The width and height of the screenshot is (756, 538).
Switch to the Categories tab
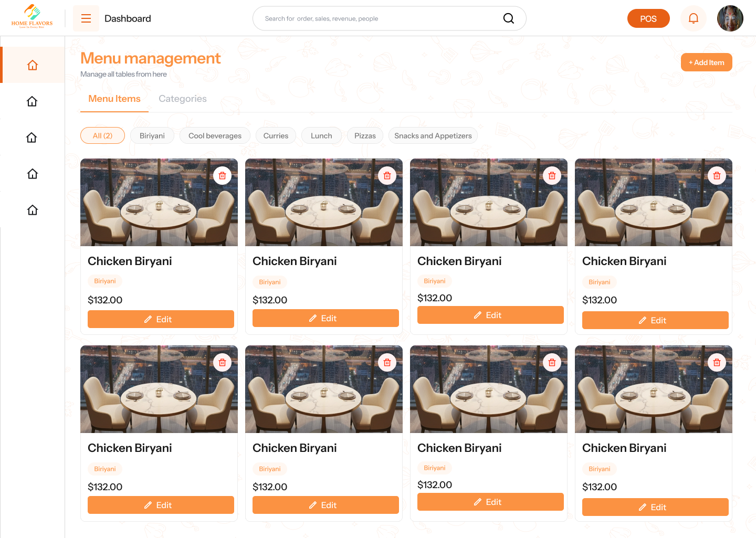pos(182,99)
